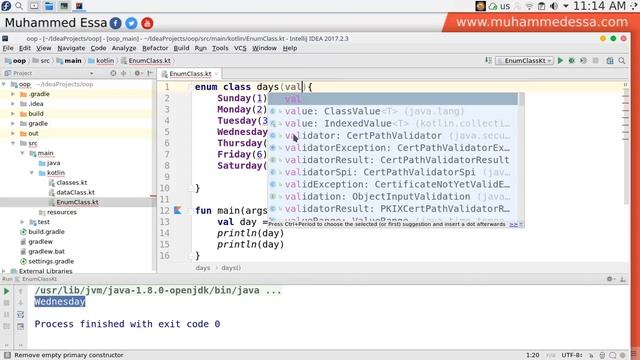
Task: Run with coverage icon in toolbar
Action: 584,60
